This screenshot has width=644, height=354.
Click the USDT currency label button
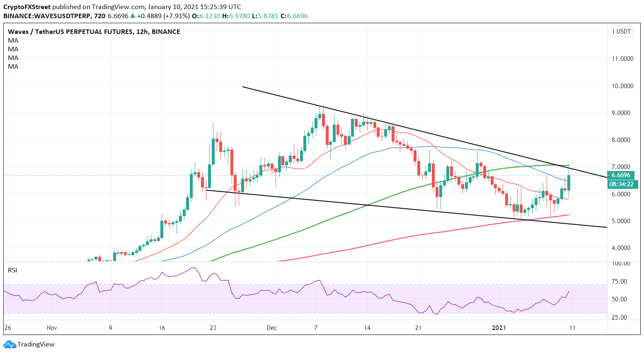click(623, 31)
